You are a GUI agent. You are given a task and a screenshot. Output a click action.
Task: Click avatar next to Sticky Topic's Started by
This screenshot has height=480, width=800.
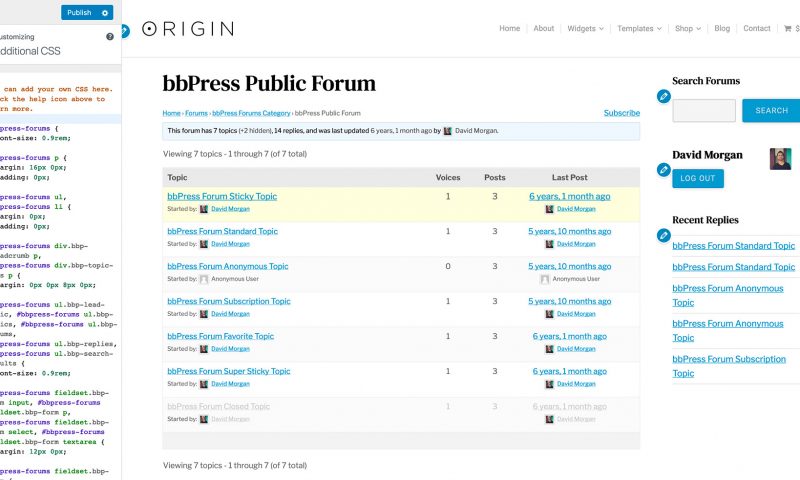pos(204,209)
